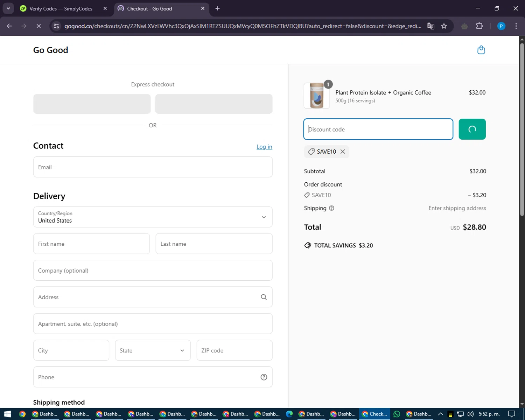Switch to Check... Chrome taskbar window
This screenshot has width=525, height=420.
(x=375, y=414)
